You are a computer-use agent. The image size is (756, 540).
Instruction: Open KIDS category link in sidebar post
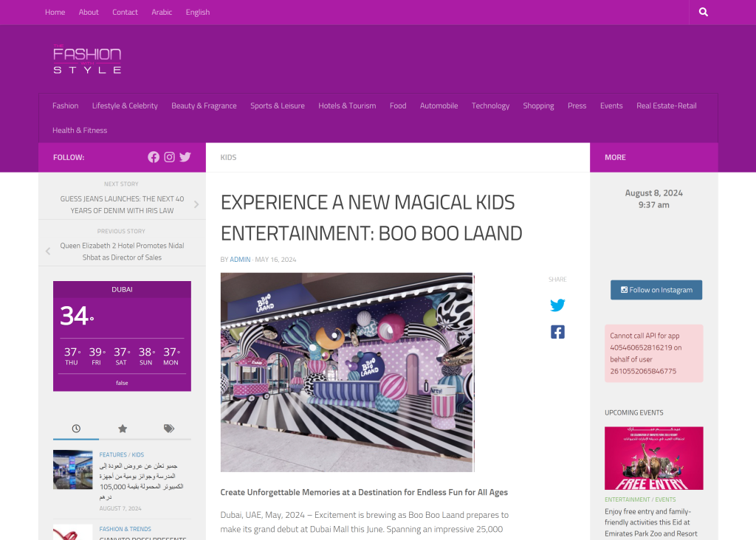138,454
